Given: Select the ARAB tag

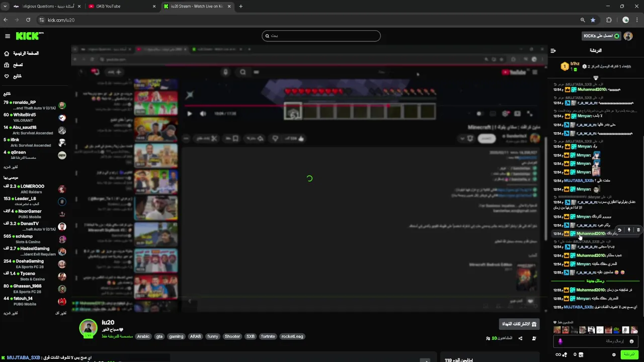Looking at the screenshot, I should (x=195, y=336).
